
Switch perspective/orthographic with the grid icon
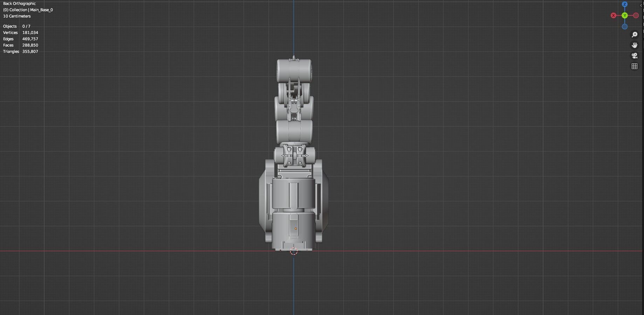(634, 66)
